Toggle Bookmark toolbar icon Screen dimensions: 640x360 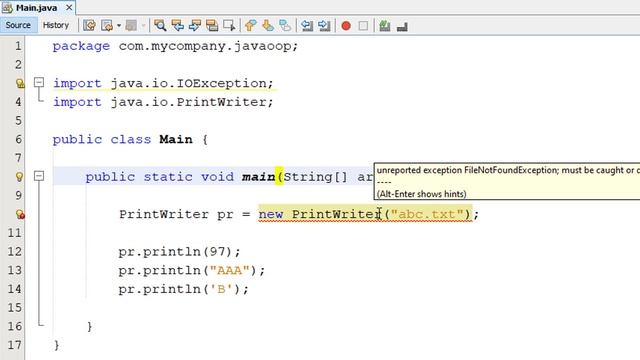[x=285, y=26]
